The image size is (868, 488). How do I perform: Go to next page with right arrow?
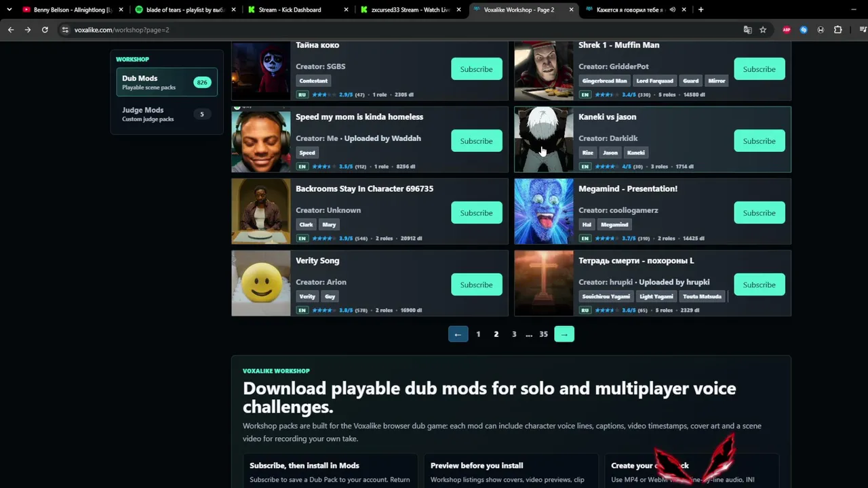564,334
